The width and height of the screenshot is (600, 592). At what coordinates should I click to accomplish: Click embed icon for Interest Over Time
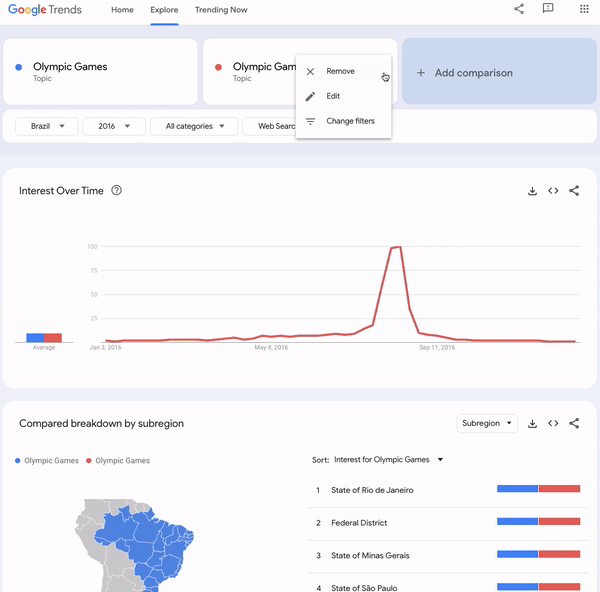click(x=553, y=191)
